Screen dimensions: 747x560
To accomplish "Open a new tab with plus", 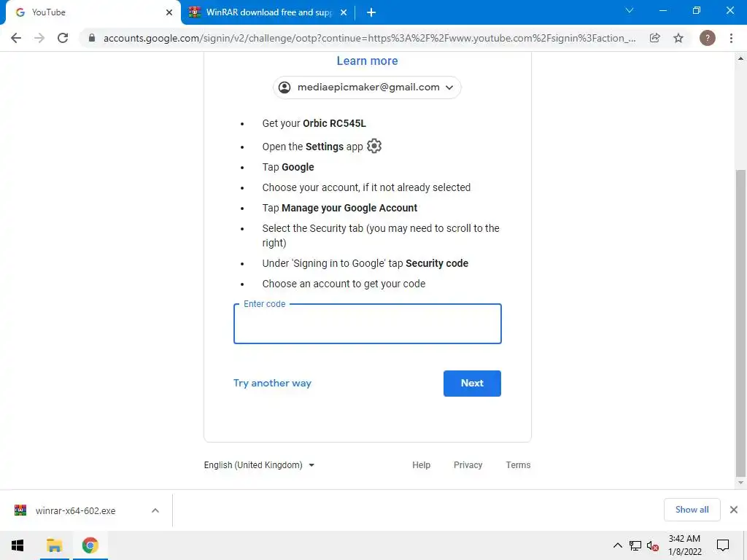I will [x=371, y=12].
